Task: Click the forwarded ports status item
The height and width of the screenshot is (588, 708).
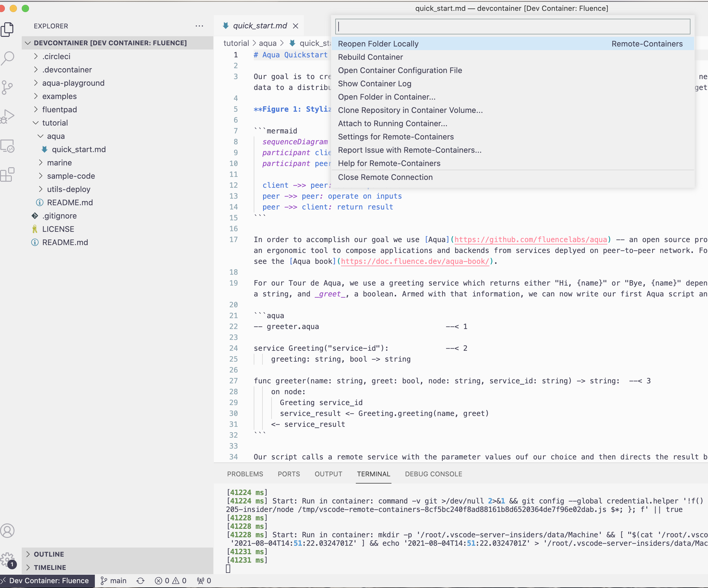Action: tap(204, 580)
